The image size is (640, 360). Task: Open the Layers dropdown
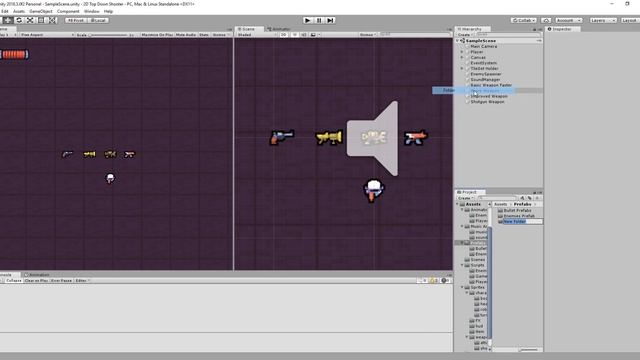coord(603,20)
